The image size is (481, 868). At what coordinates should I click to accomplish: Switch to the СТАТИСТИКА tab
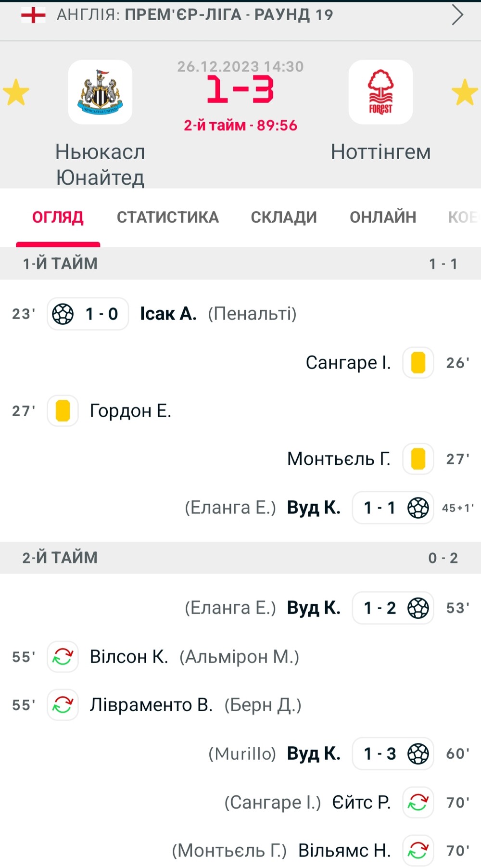click(167, 217)
